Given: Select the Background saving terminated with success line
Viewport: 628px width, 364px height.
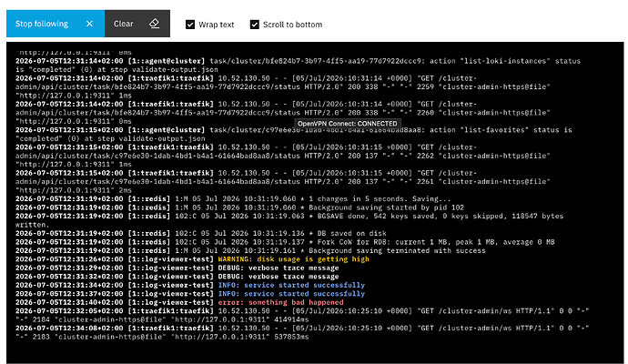Looking at the screenshot, I should coord(250,250).
